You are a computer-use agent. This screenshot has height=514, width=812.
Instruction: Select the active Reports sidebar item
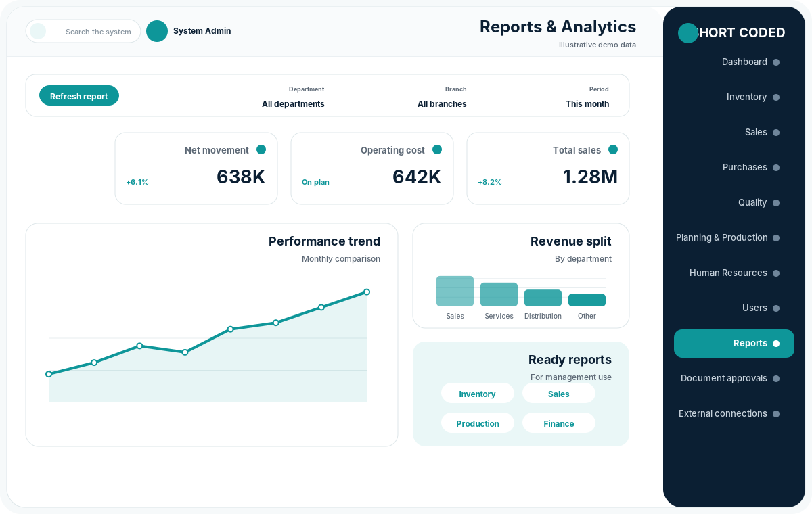coord(734,343)
